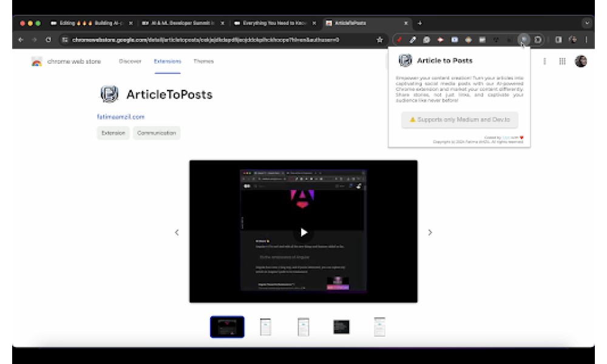This screenshot has height=364, width=607.
Task: Click the ArticleToPosts logo beside the title
Action: [109, 94]
